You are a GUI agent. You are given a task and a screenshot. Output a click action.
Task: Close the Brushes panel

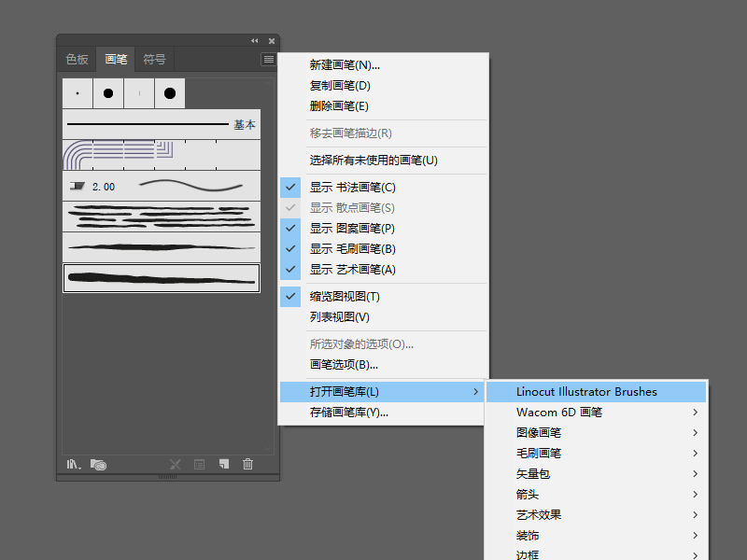pos(272,41)
